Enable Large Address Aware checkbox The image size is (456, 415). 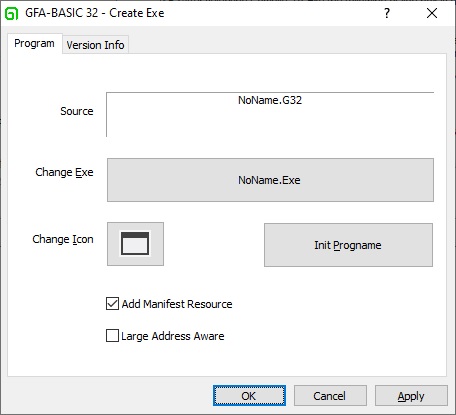[x=112, y=336]
